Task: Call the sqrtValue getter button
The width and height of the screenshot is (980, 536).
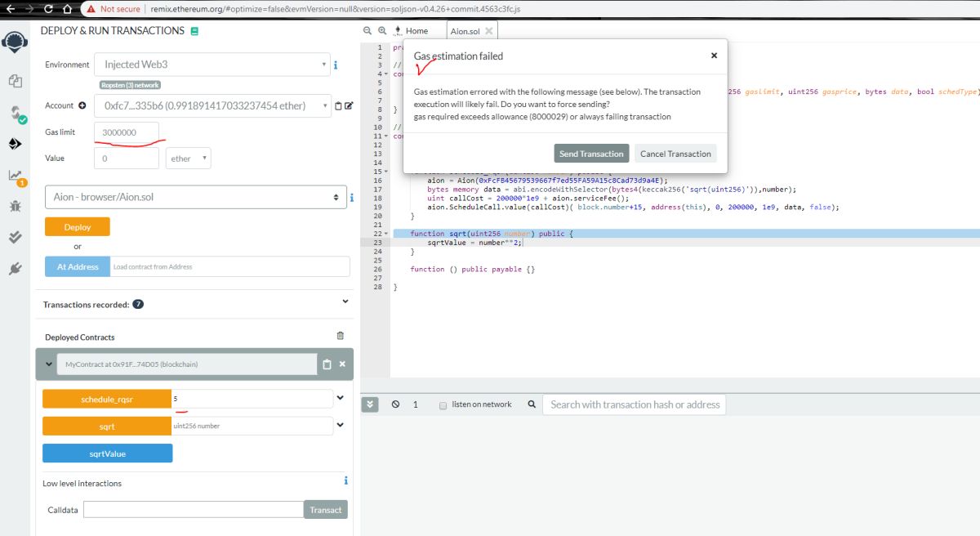Action: pyautogui.click(x=107, y=453)
